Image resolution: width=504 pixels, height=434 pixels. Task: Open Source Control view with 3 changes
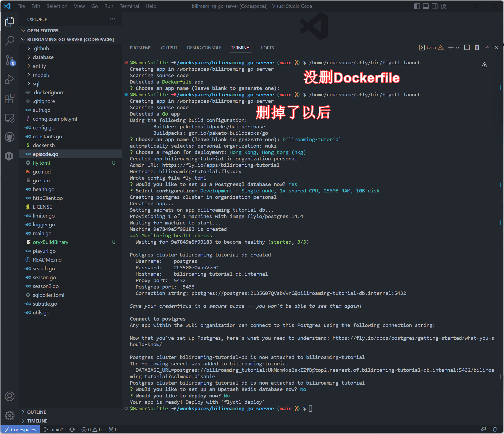pyautogui.click(x=10, y=60)
